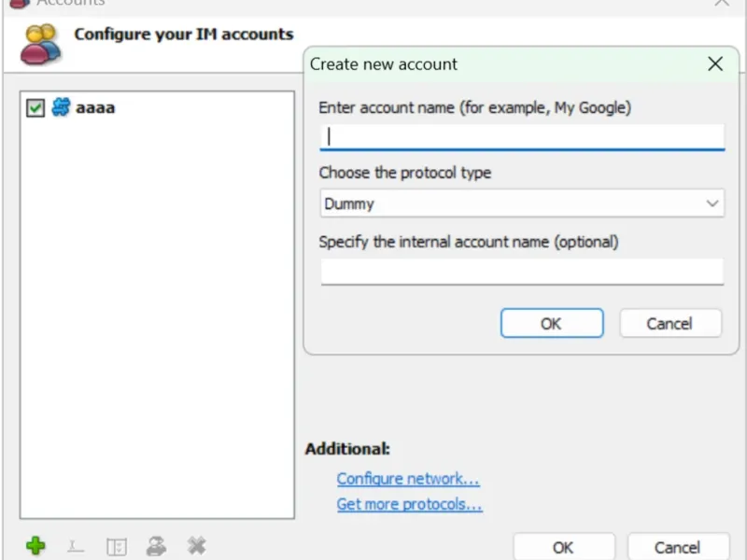This screenshot has height=560, width=747.
Task: Open the Configure network link
Action: (x=408, y=479)
